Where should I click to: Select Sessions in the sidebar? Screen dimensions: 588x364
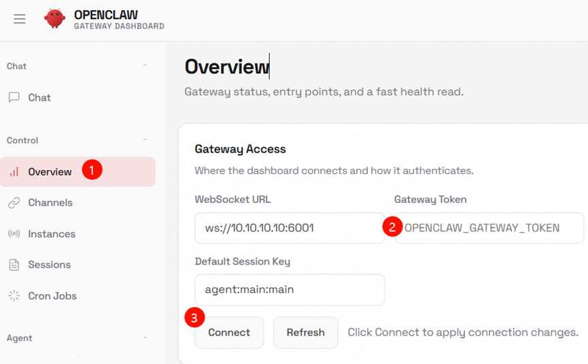[49, 265]
